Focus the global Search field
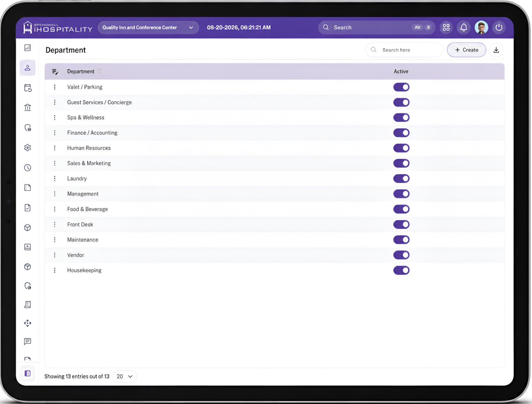This screenshot has height=404, width=532. pos(377,28)
